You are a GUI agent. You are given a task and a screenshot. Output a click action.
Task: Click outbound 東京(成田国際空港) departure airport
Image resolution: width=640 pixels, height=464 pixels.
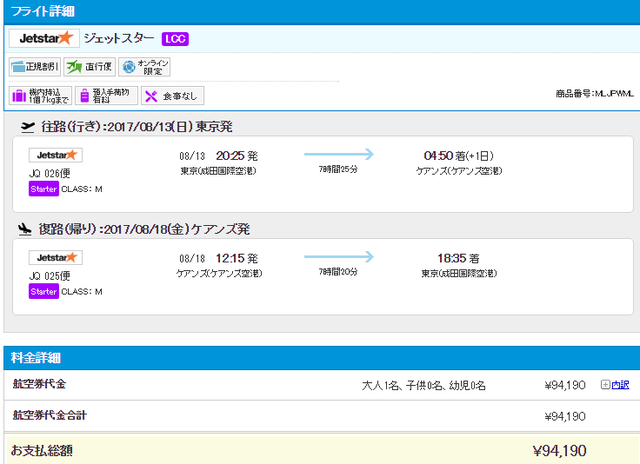click(x=218, y=171)
